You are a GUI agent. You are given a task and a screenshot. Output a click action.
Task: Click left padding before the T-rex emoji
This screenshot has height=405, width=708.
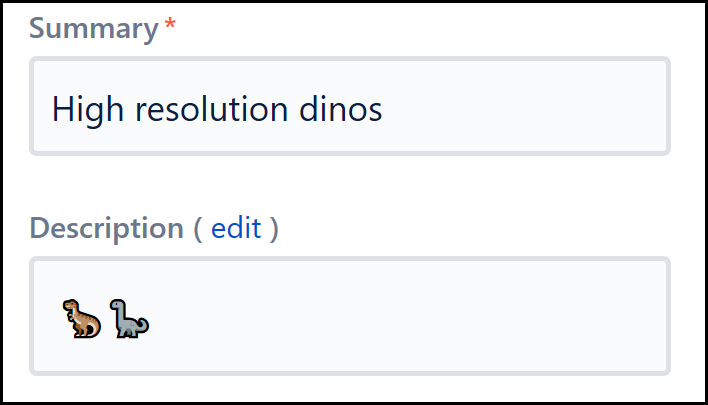point(48,318)
